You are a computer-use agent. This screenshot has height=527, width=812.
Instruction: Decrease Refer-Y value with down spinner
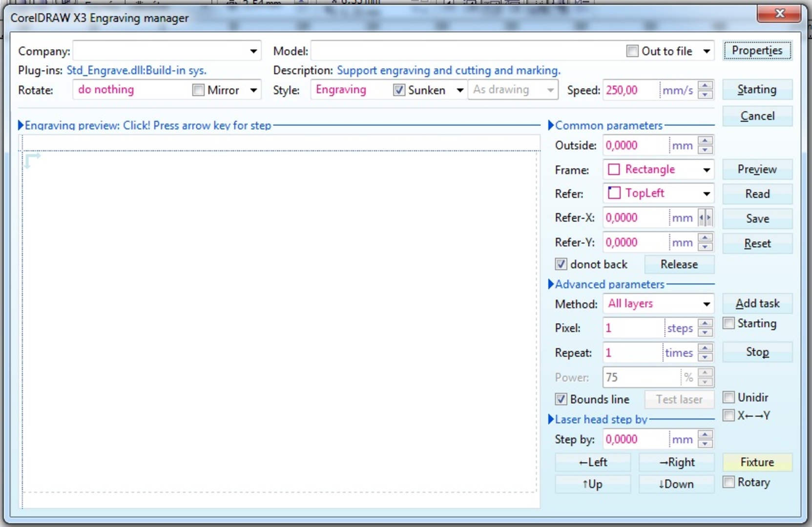[705, 247]
